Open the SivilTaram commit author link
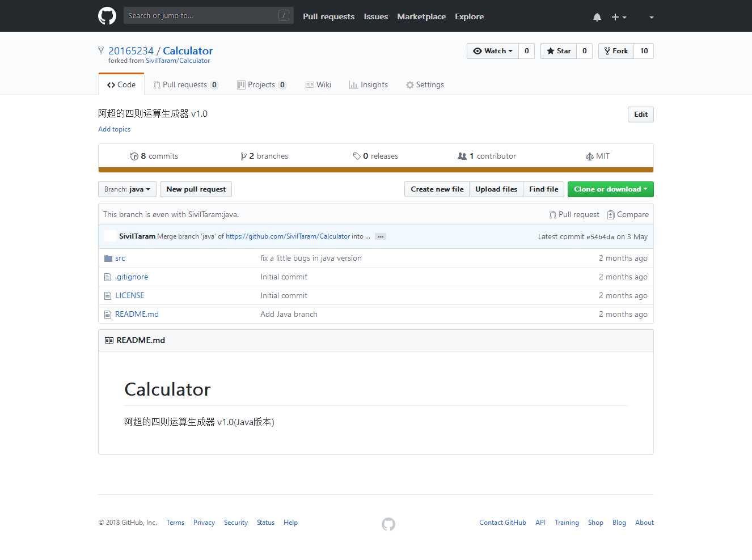 pyautogui.click(x=137, y=236)
